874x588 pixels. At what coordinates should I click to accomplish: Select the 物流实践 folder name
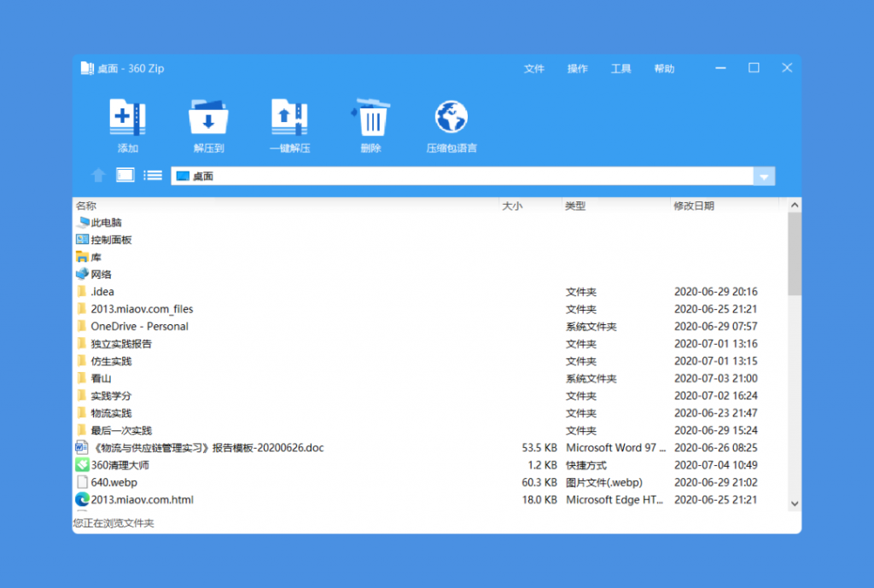[x=111, y=413]
